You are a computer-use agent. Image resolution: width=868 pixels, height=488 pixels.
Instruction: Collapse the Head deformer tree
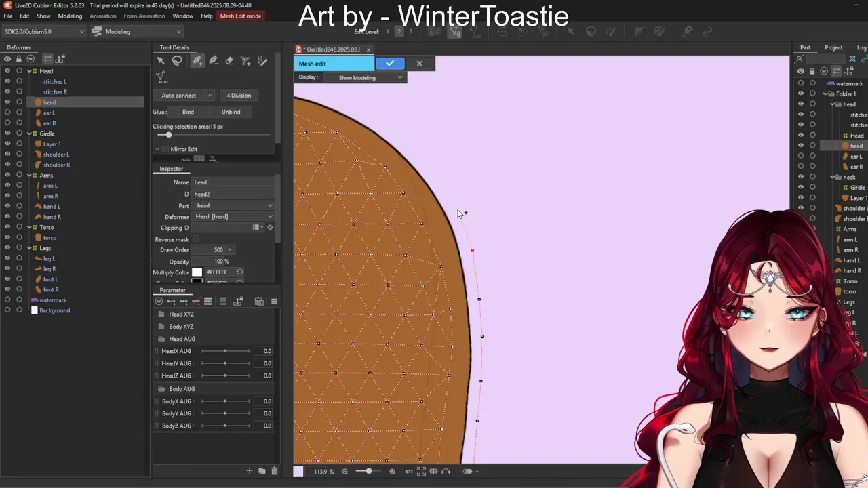tap(28, 71)
